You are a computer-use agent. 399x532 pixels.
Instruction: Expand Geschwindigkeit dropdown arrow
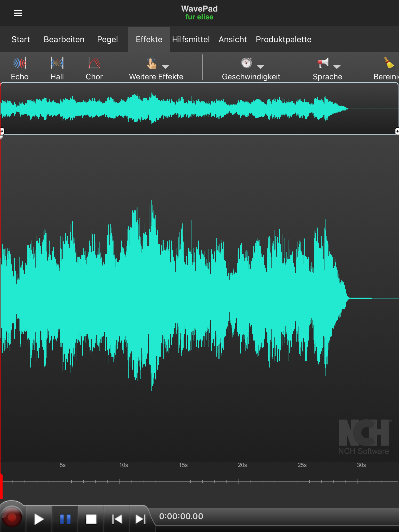pos(261,66)
